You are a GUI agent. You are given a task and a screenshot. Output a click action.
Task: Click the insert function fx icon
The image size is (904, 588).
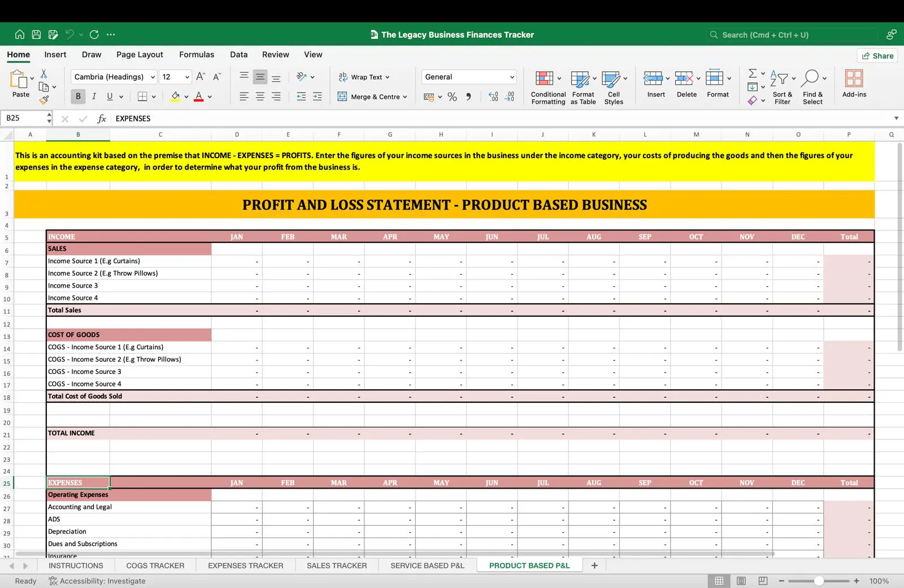[x=102, y=119]
